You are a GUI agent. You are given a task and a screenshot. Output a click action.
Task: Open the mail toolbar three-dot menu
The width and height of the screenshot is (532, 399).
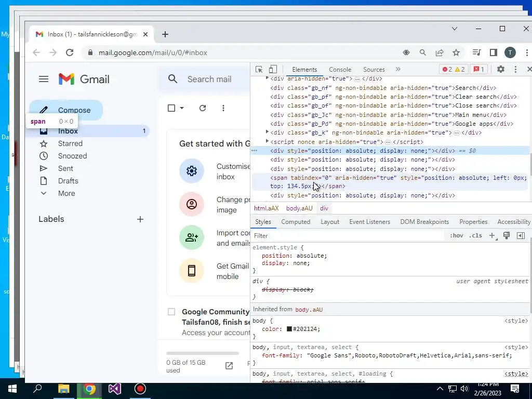[223, 108]
